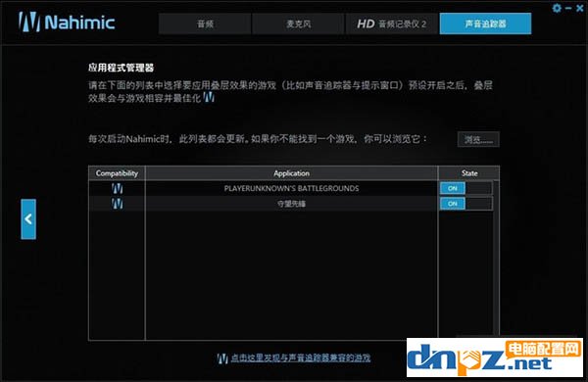Minimize the Nahimic window
Viewport: 588px width, 382px height.
tap(568, 8)
